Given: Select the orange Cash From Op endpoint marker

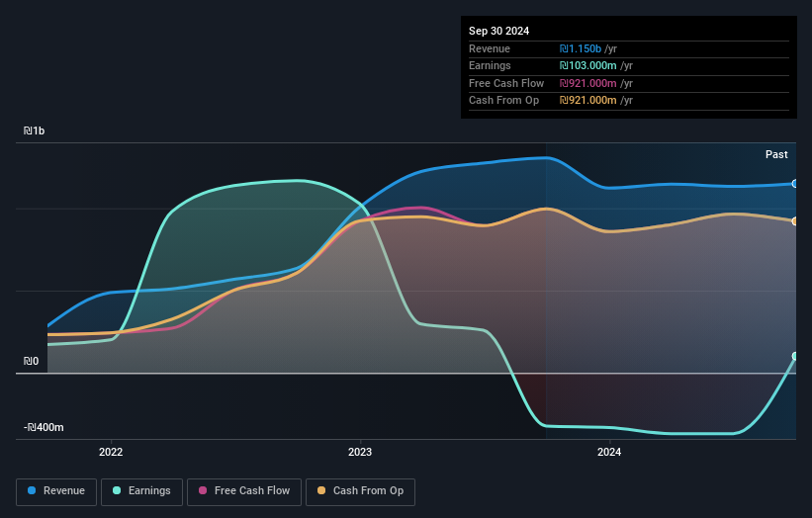Looking at the screenshot, I should point(795,221).
